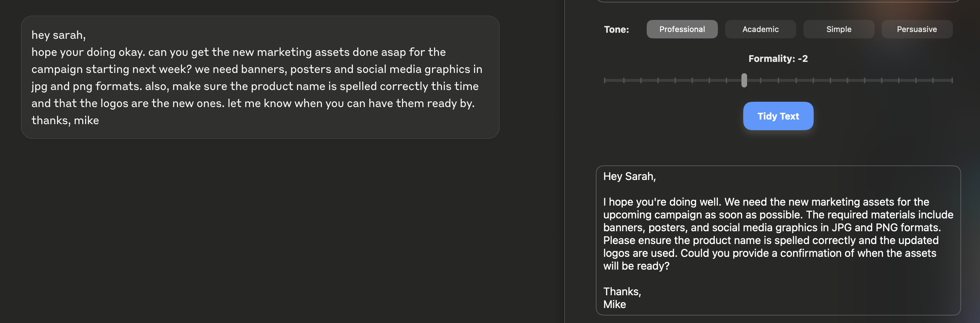Screen dimensions: 980x323
Task: Select the Professional tone option
Action: coord(682,29)
